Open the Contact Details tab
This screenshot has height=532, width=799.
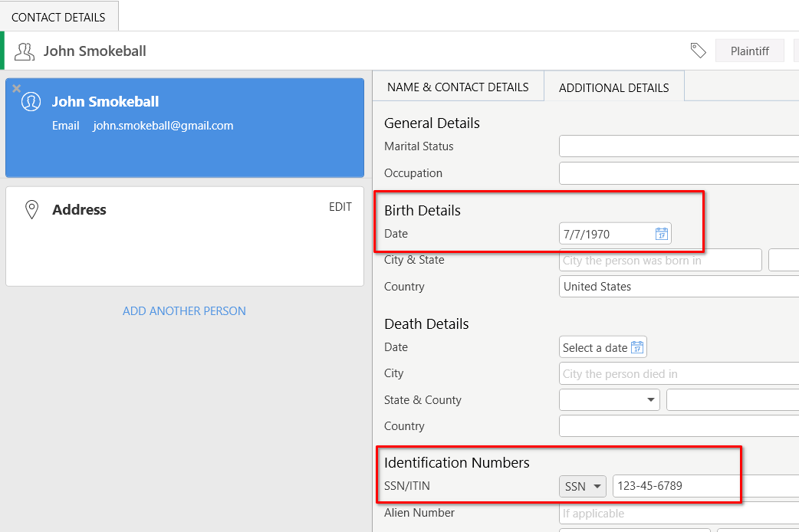tap(58, 17)
